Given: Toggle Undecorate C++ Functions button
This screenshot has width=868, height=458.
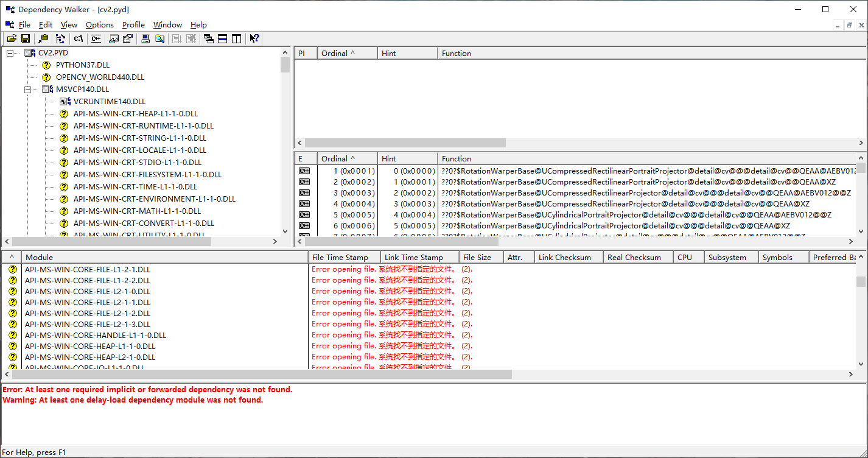Looking at the screenshot, I should point(96,38).
